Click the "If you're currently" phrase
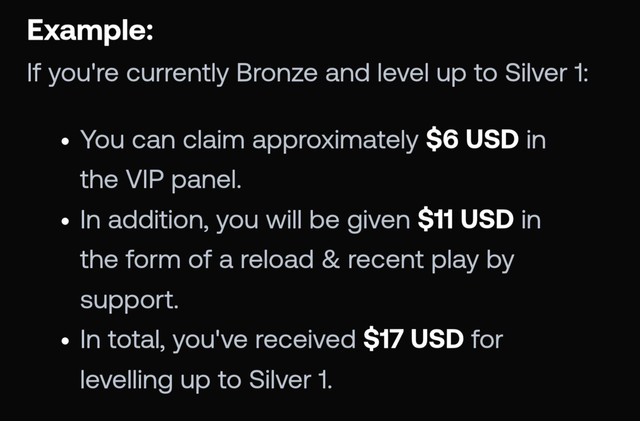The height and width of the screenshot is (421, 640). 128,74
